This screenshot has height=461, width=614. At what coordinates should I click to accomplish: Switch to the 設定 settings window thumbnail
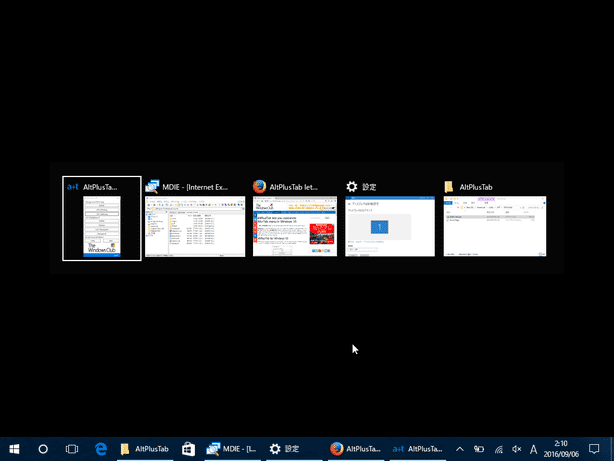click(x=390, y=226)
